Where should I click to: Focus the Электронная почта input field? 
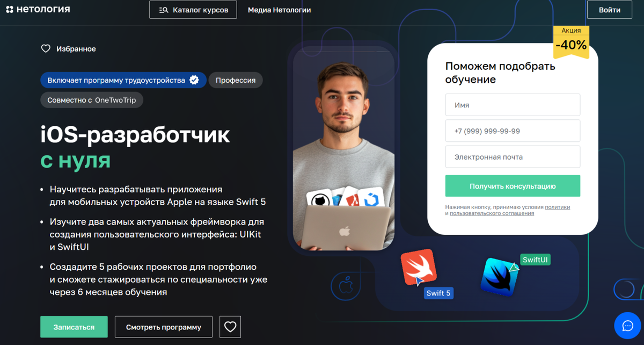click(513, 157)
